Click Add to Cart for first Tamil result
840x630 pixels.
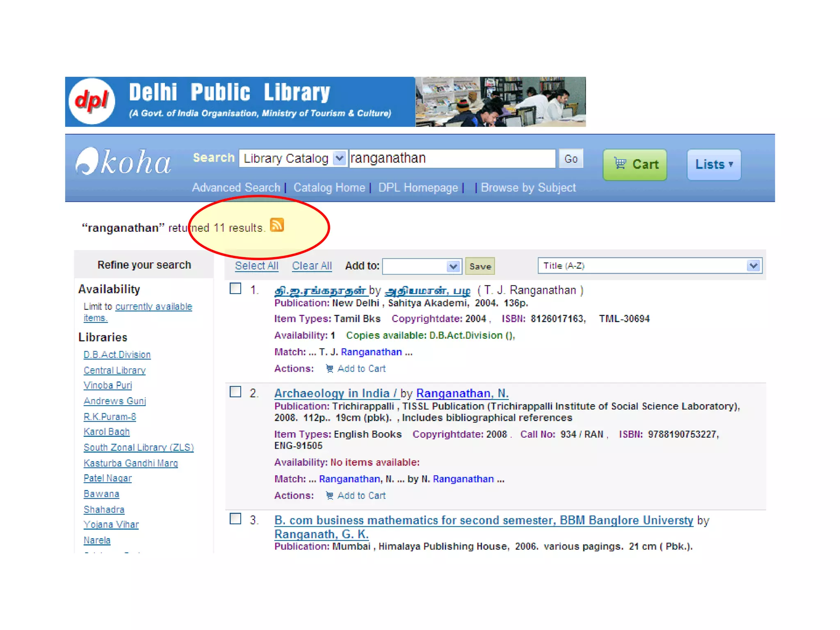pos(361,369)
